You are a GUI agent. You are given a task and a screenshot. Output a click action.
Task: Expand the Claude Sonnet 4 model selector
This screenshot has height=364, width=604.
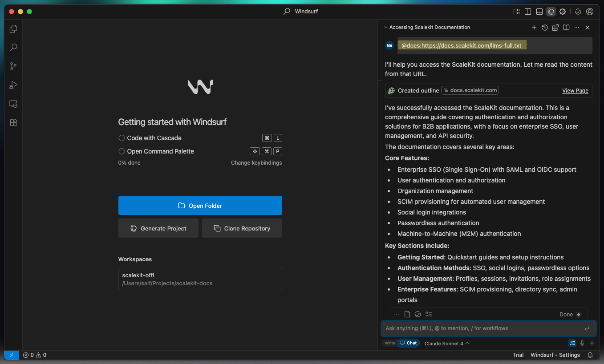[447, 343]
